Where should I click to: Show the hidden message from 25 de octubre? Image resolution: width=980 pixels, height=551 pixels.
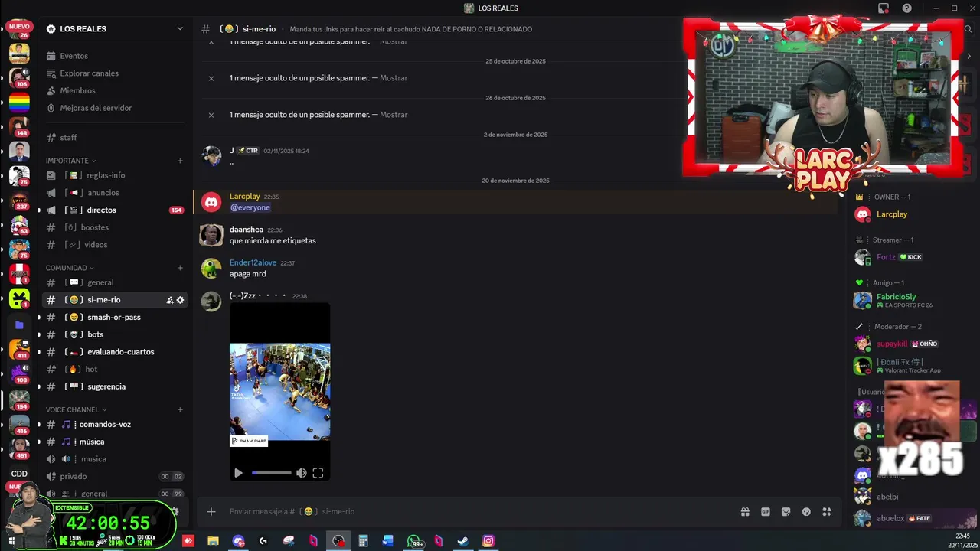pyautogui.click(x=394, y=78)
